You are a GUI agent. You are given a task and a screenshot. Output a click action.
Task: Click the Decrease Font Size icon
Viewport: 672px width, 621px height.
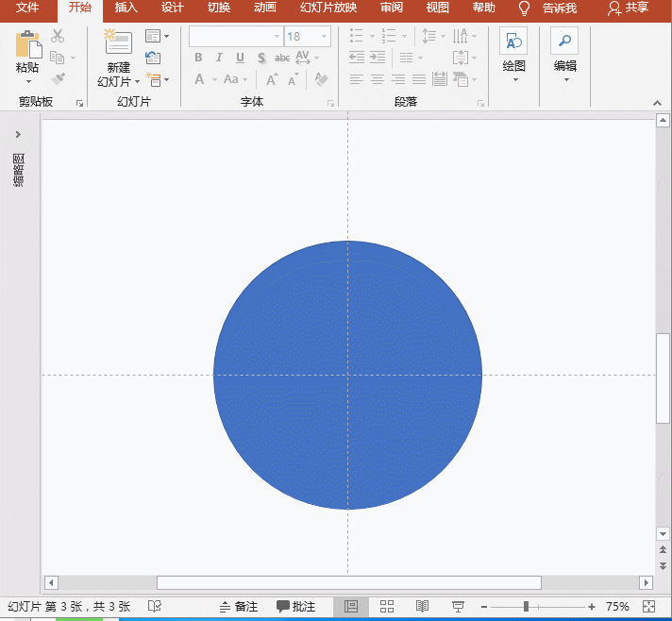tap(294, 79)
